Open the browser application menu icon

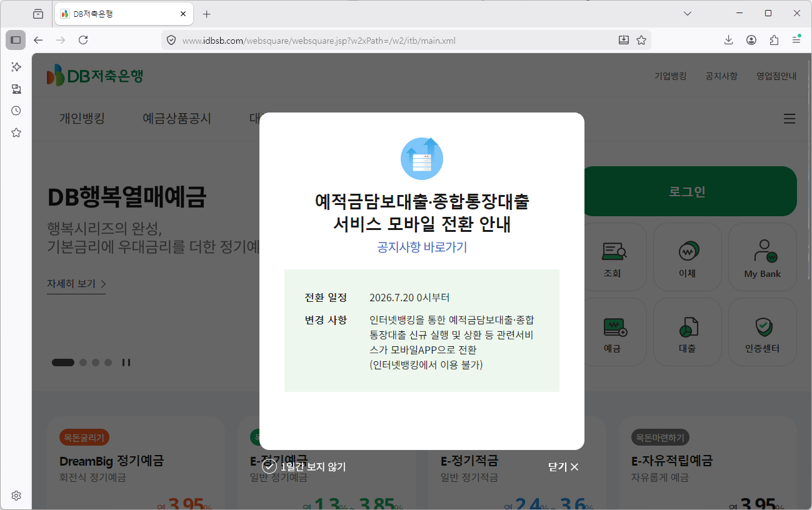tap(796, 40)
